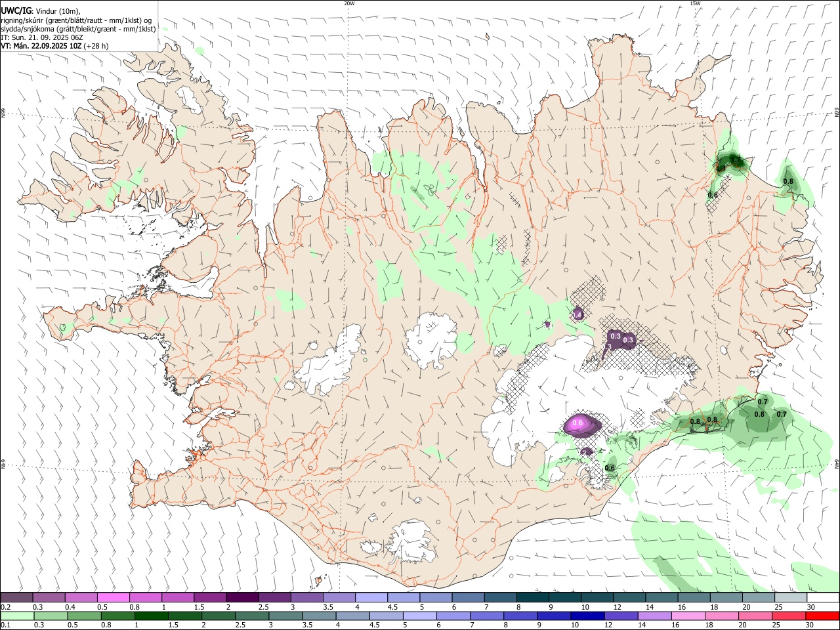Pick the rain legend swatch between 5 and 6
The image size is (840, 630).
click(x=420, y=616)
